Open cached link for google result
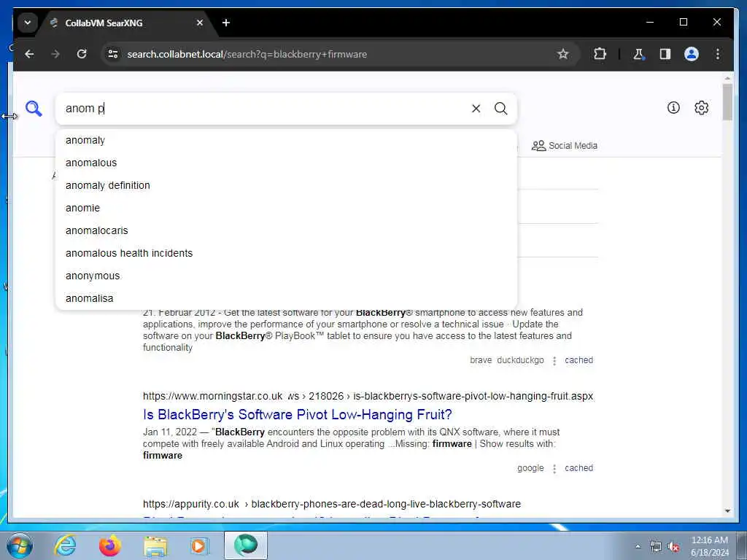This screenshot has width=747, height=560. coord(578,468)
